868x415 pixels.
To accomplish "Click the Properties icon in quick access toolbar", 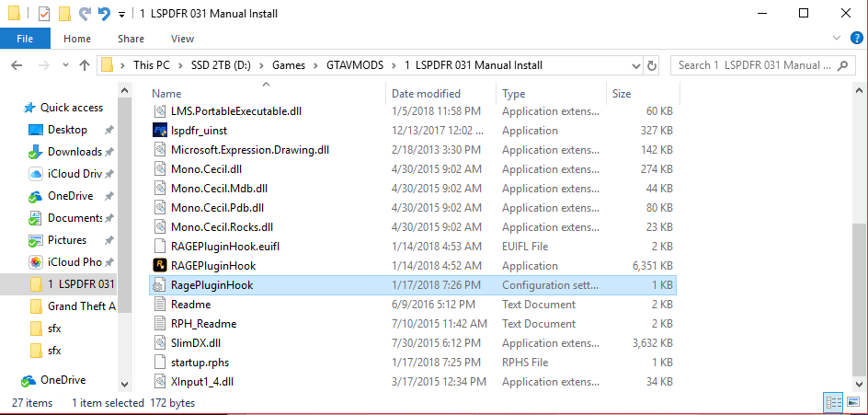I will (x=44, y=14).
